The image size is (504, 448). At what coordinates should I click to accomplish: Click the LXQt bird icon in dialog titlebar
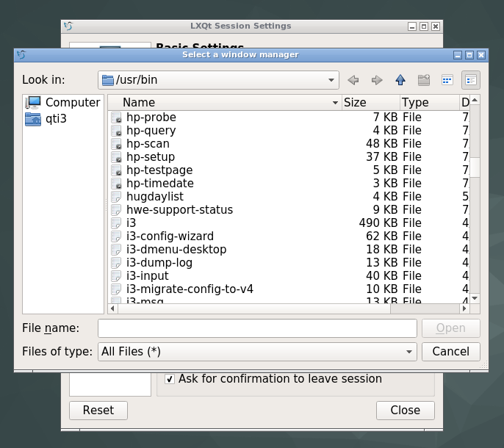pyautogui.click(x=21, y=54)
